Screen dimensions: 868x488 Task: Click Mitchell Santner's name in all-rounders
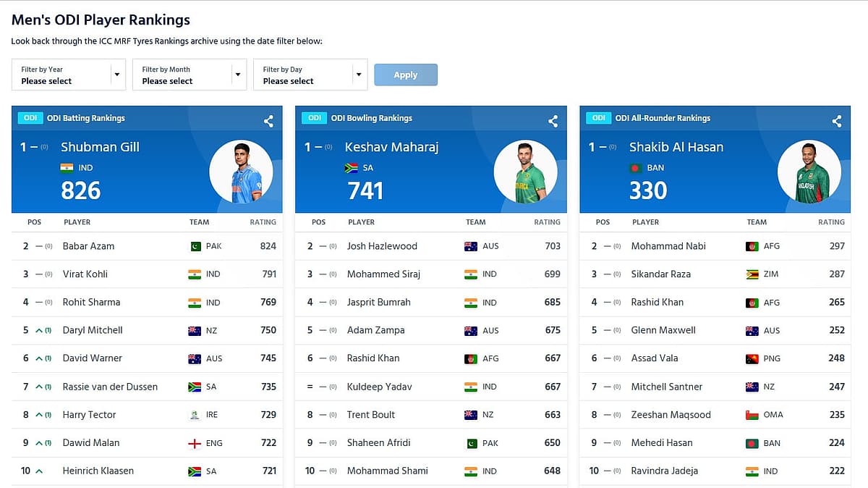tap(667, 387)
